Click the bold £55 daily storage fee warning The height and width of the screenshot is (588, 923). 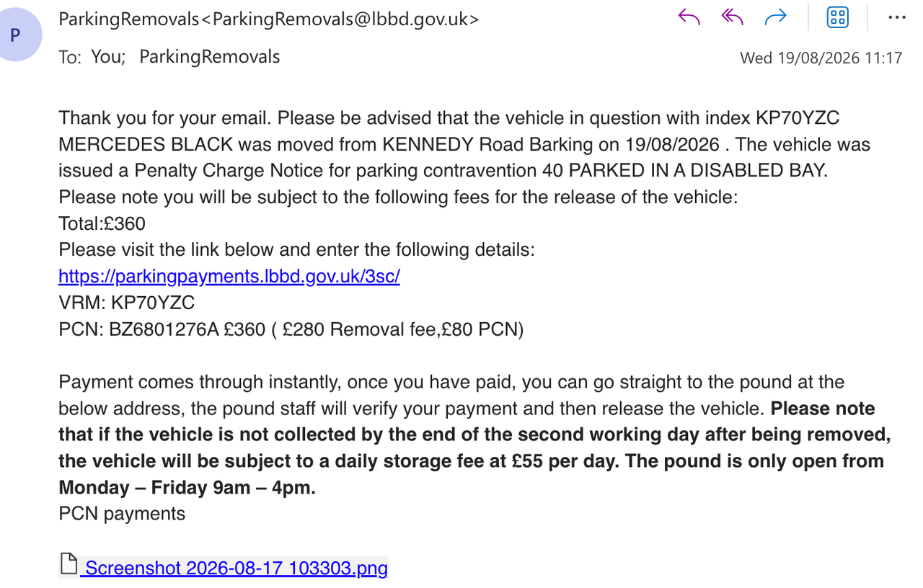click(x=474, y=448)
